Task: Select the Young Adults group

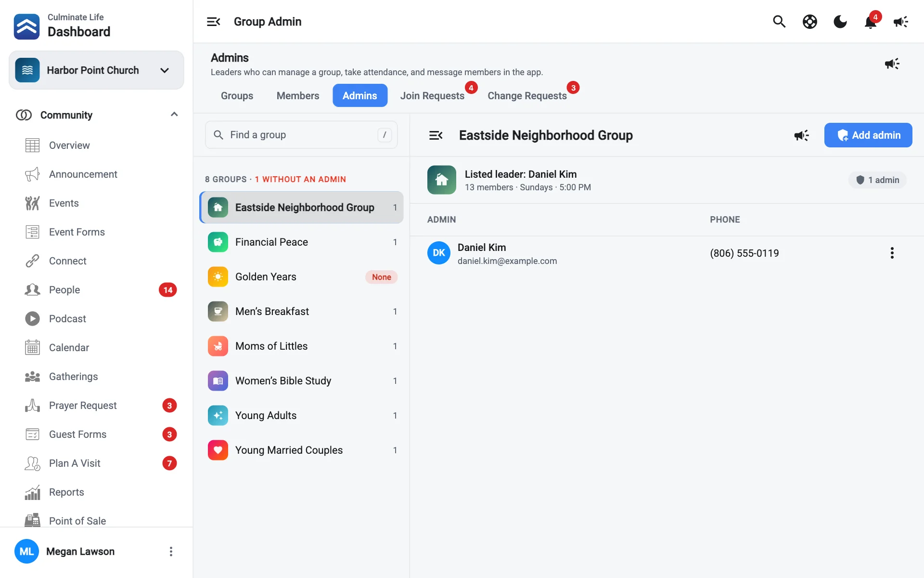Action: click(302, 416)
